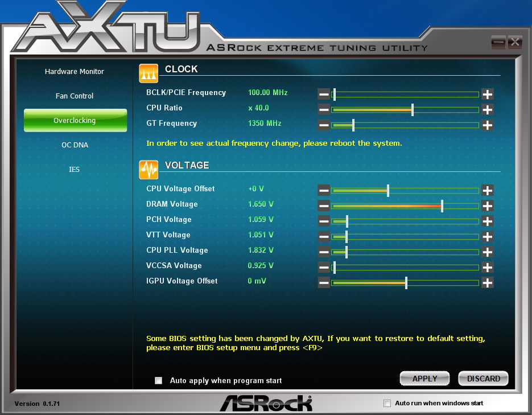
Task: Discard the pending changes
Action: (x=484, y=379)
